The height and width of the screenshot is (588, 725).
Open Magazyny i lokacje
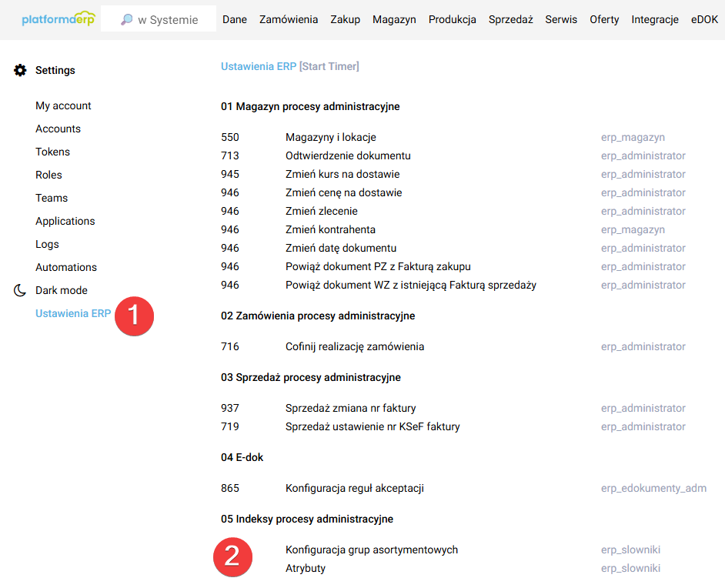click(331, 137)
